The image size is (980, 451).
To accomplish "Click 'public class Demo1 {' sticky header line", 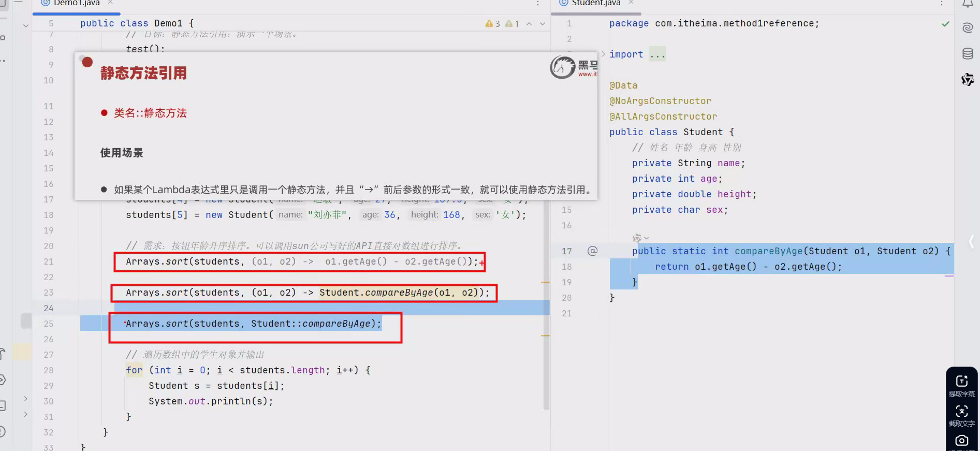I will [137, 23].
